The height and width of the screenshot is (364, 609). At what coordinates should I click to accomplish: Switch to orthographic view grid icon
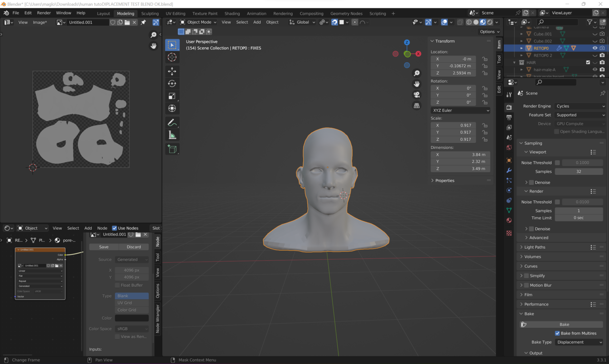tap(417, 106)
